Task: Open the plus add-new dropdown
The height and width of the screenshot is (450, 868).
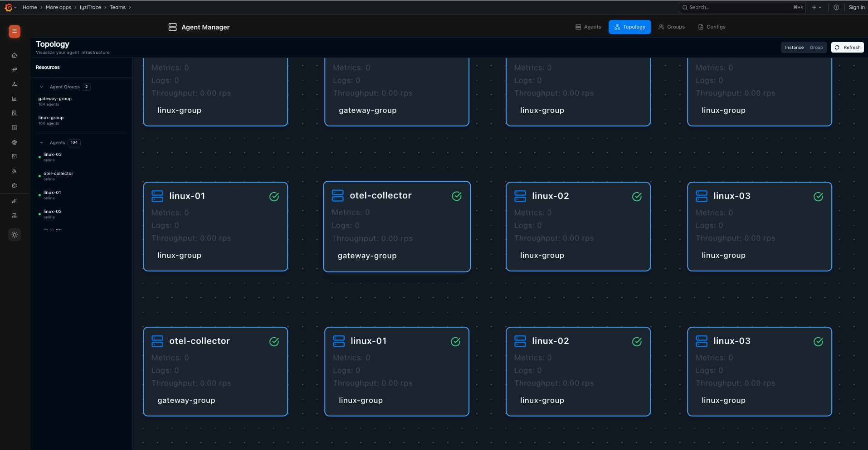Action: (x=817, y=7)
